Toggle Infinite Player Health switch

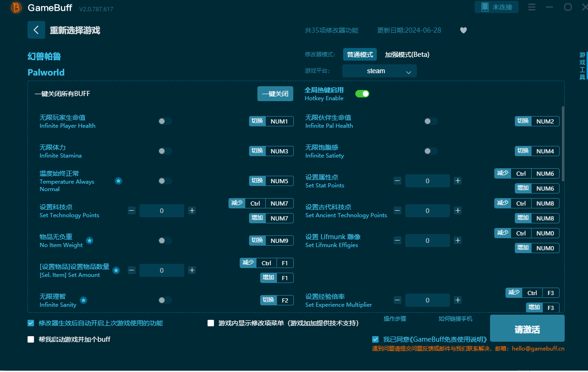(x=165, y=121)
